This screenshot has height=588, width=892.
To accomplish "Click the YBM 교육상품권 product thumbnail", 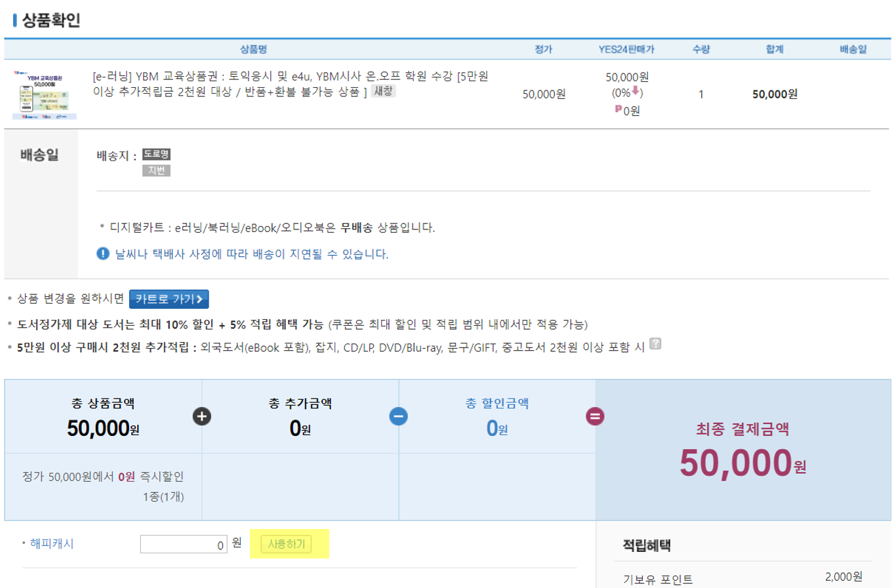I will (45, 95).
